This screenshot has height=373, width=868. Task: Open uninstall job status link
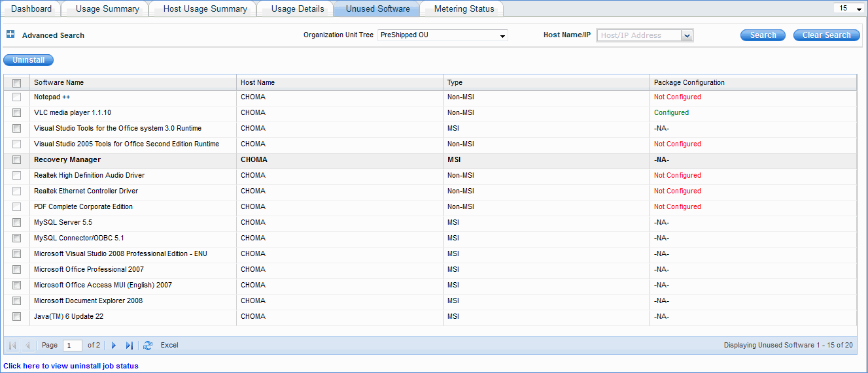(71, 366)
